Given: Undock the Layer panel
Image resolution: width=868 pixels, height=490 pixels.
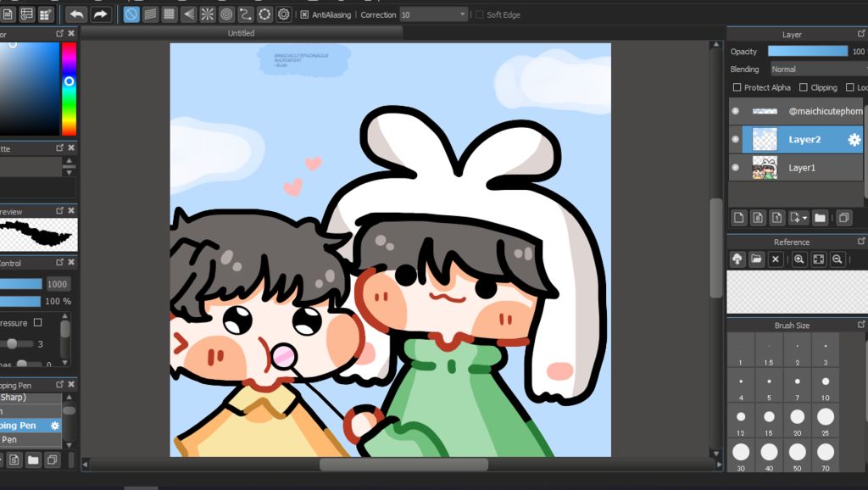Looking at the screenshot, I should tap(861, 34).
